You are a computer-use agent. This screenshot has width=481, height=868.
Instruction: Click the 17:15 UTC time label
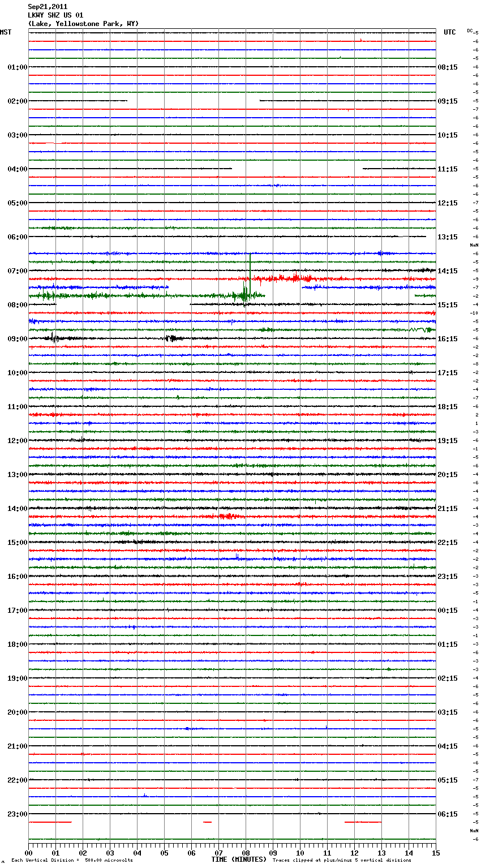pos(448,373)
